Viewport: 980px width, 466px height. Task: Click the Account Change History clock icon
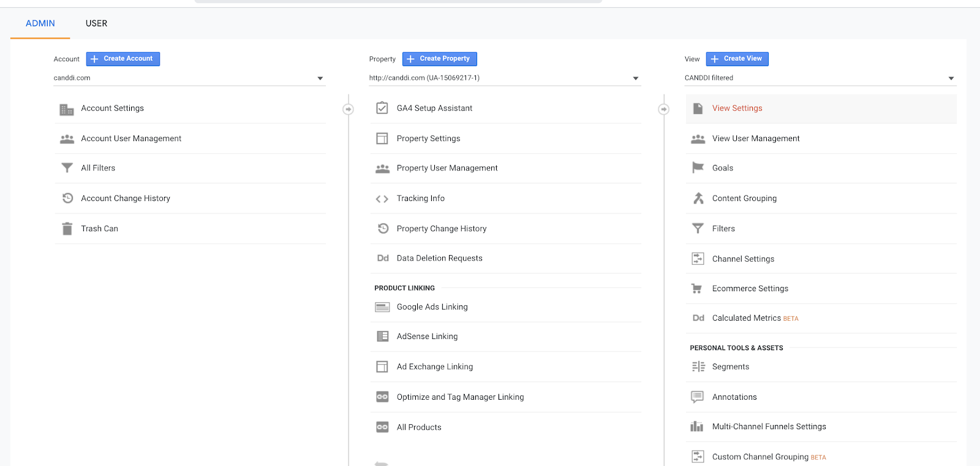coord(67,198)
